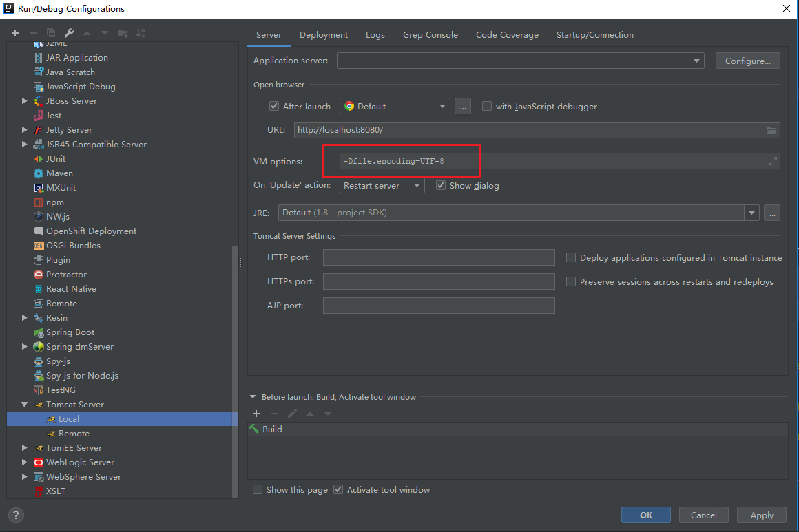The height and width of the screenshot is (532, 799).
Task: Collapse Tomcat Server node
Action: click(25, 404)
